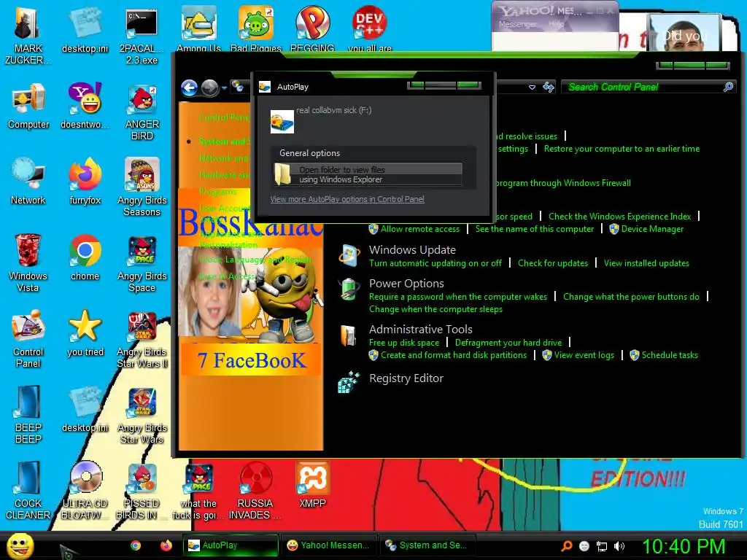
Task: Click the magnifier tray icon
Action: [x=567, y=546]
